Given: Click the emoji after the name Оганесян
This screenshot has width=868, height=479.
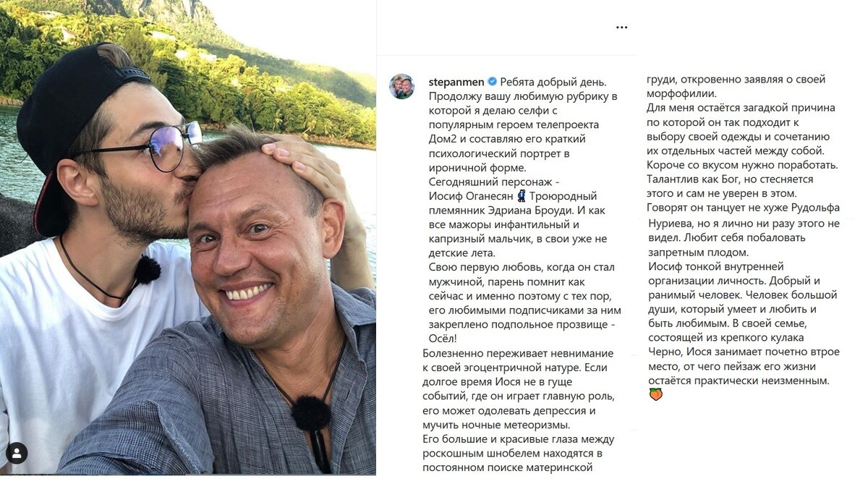Looking at the screenshot, I should [x=521, y=195].
